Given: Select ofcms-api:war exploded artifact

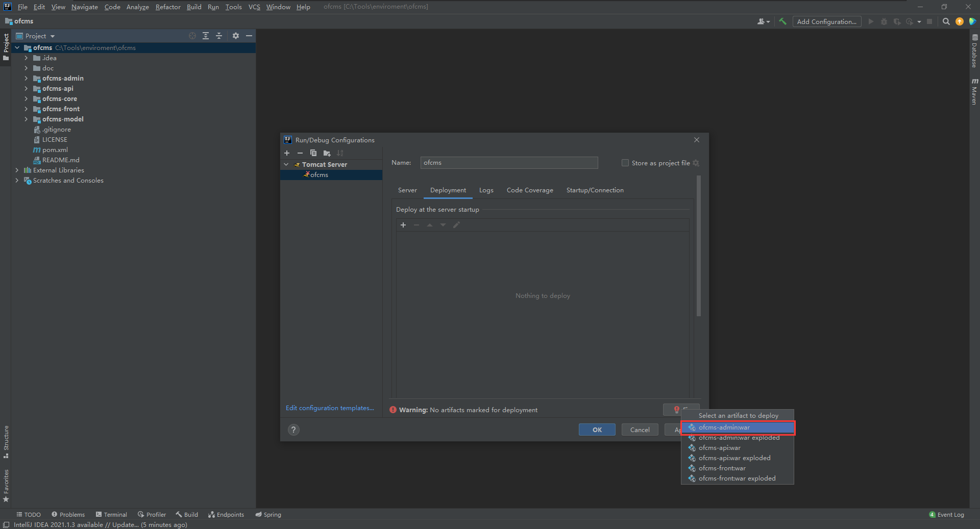Looking at the screenshot, I should [738, 458].
